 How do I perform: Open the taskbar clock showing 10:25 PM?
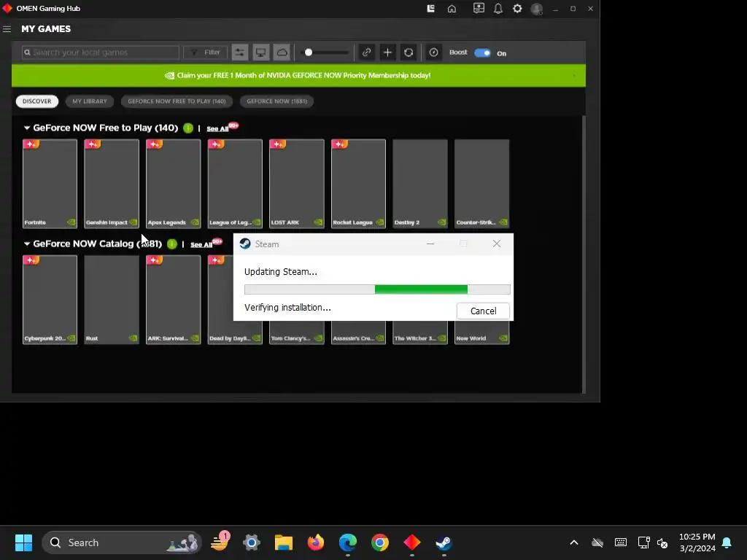click(697, 542)
